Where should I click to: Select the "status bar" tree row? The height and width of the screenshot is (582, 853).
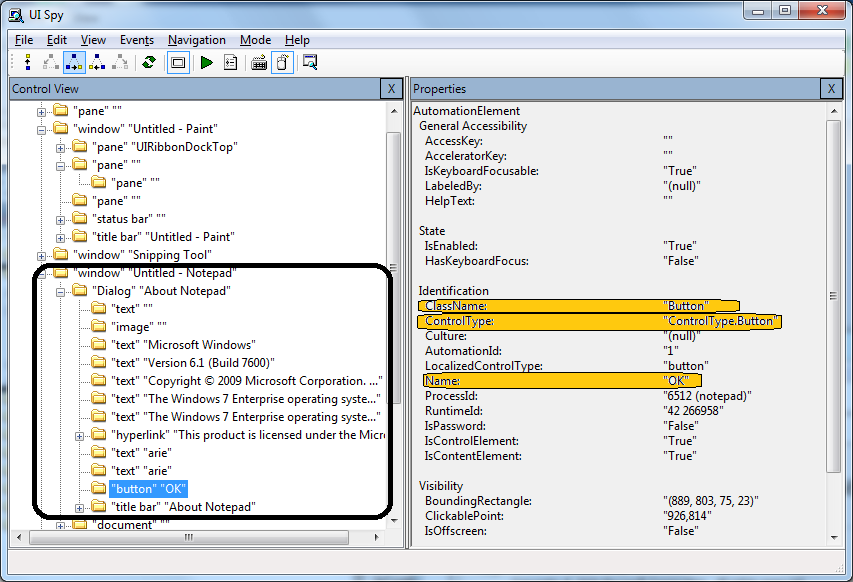coord(129,219)
